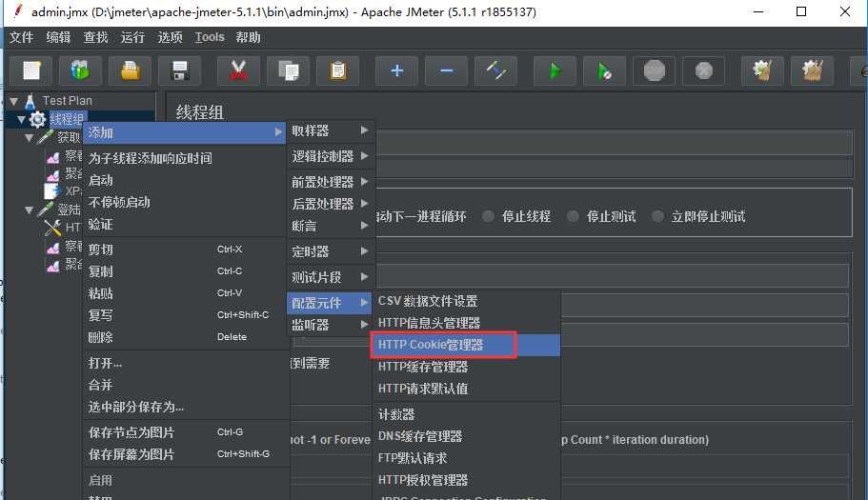The image size is (868, 500).
Task: Click the Open file toolbar icon
Action: (131, 70)
